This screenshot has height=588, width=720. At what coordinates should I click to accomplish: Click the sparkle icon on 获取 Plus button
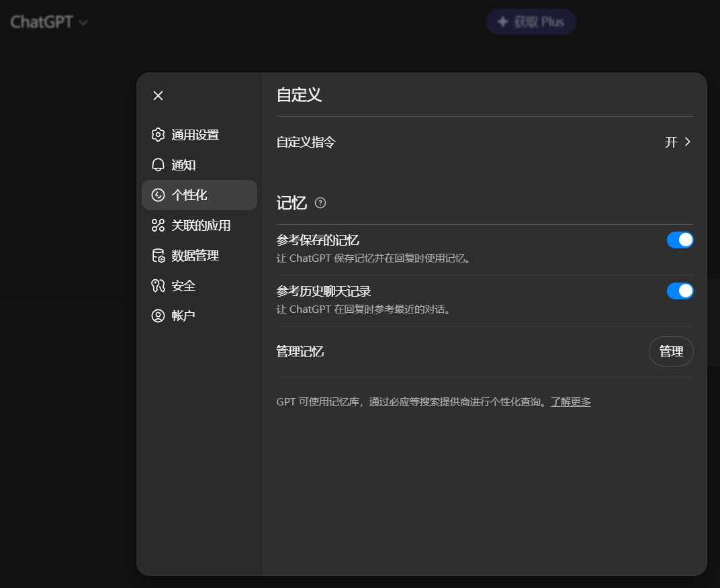[x=503, y=21]
